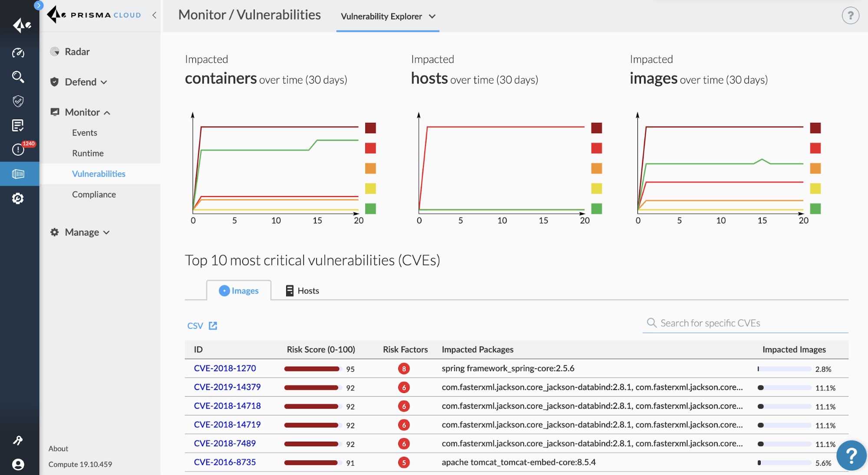
Task: Click risk factors badge 6 for CVE-2018-14719
Action: click(404, 425)
